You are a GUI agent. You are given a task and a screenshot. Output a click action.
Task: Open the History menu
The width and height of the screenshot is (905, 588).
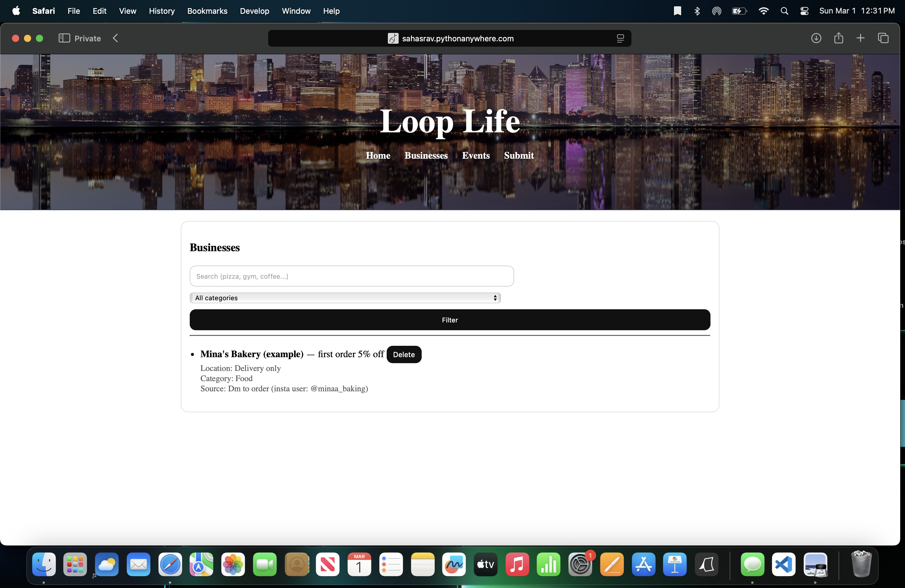click(x=162, y=11)
